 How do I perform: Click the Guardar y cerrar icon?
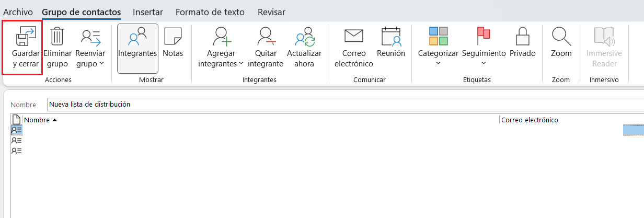[x=26, y=37]
